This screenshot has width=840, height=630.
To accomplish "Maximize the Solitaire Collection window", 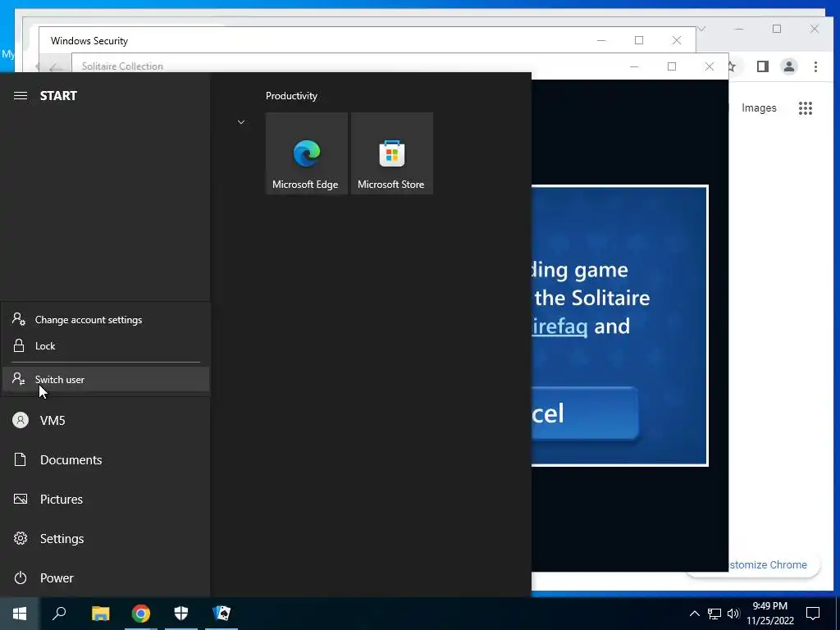I will pyautogui.click(x=672, y=66).
